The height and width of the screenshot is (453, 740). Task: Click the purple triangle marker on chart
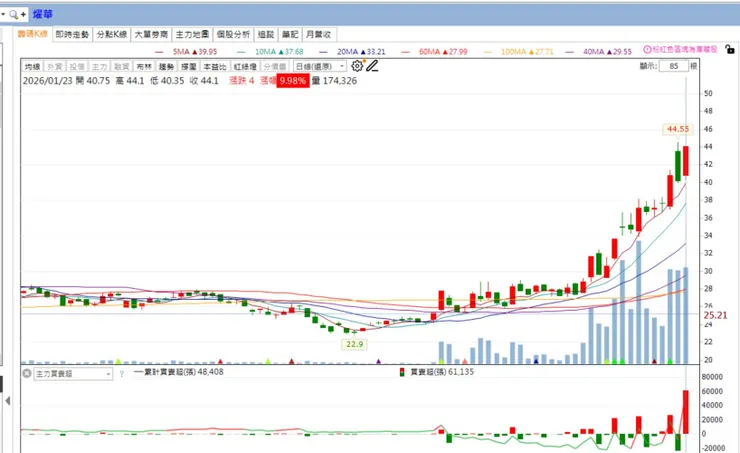pos(378,361)
